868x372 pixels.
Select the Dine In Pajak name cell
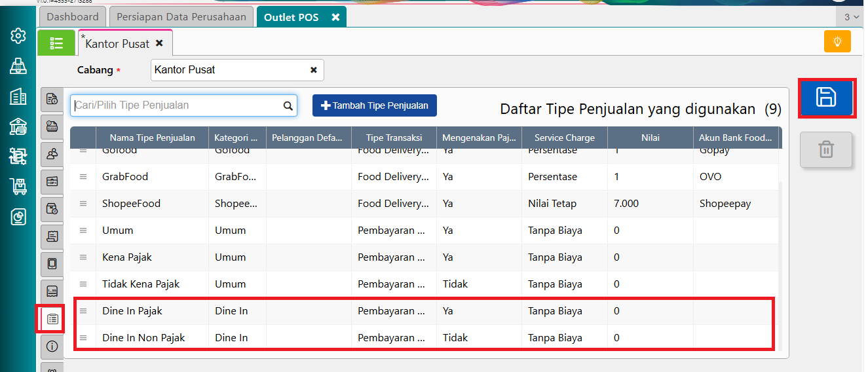(x=153, y=311)
